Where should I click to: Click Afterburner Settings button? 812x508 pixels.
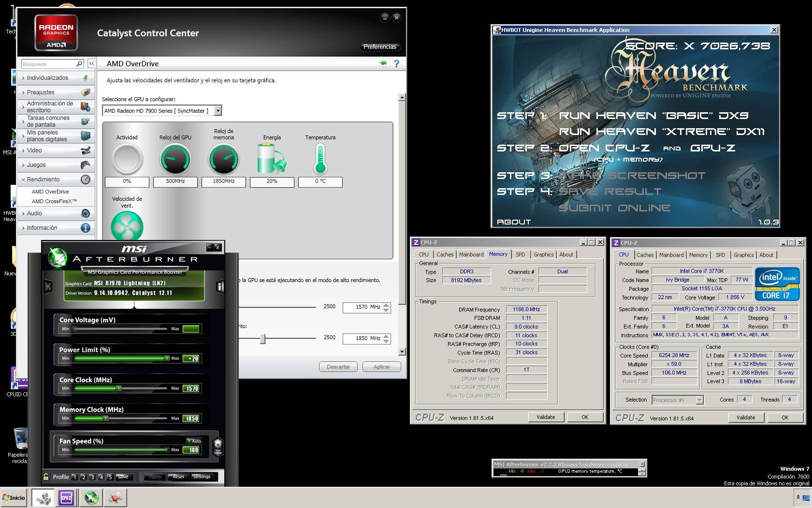click(x=202, y=477)
